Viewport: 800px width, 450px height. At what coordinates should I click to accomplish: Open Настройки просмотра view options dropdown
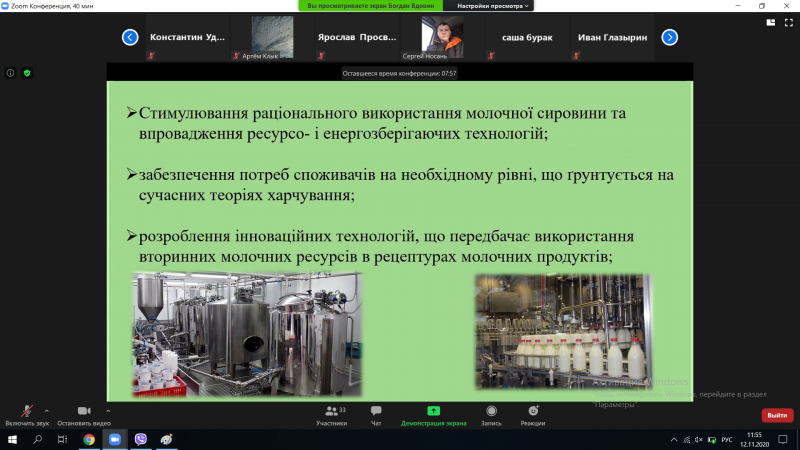(492, 6)
